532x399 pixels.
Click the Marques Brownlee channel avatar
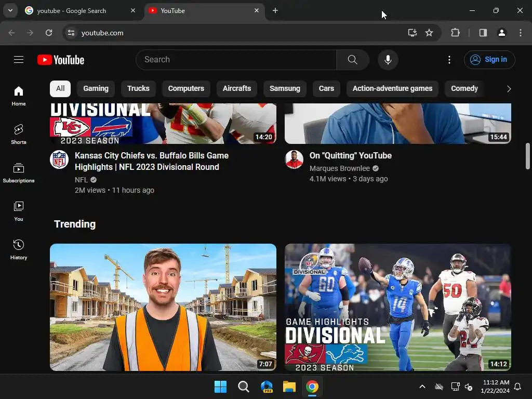point(294,159)
